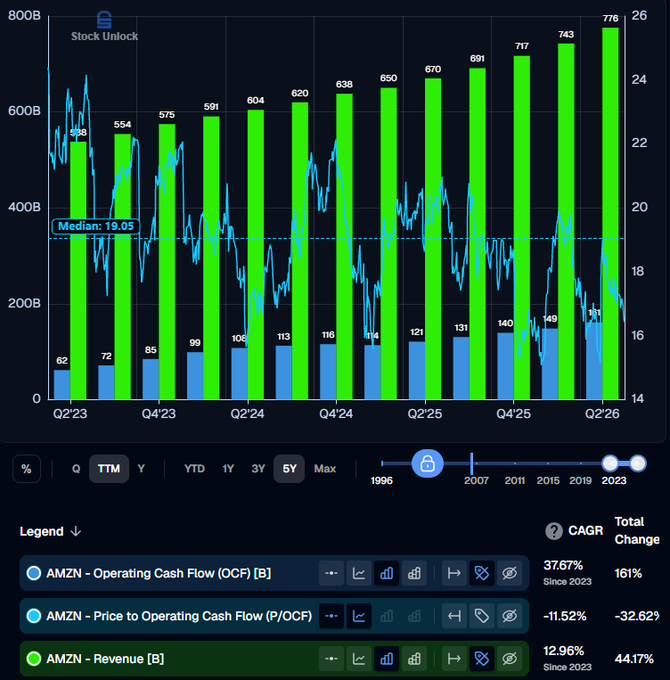Click the 62 OCF bar for Q2'23

pyautogui.click(x=62, y=384)
